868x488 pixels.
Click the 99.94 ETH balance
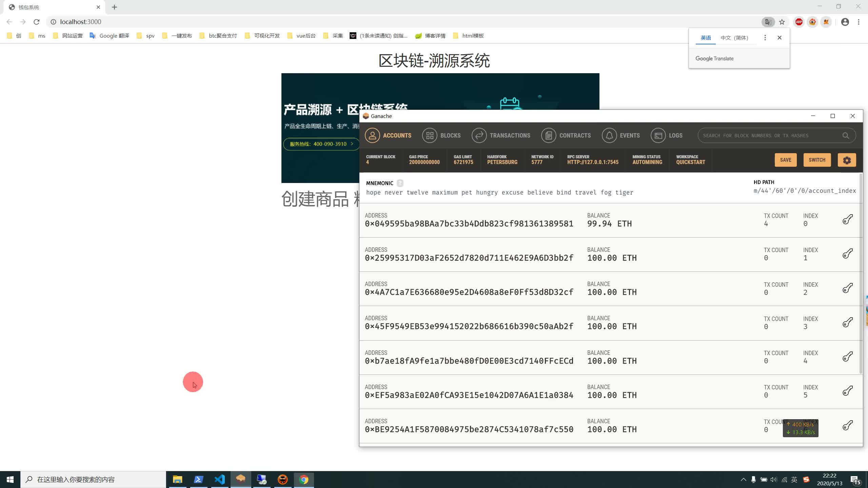[x=609, y=224]
